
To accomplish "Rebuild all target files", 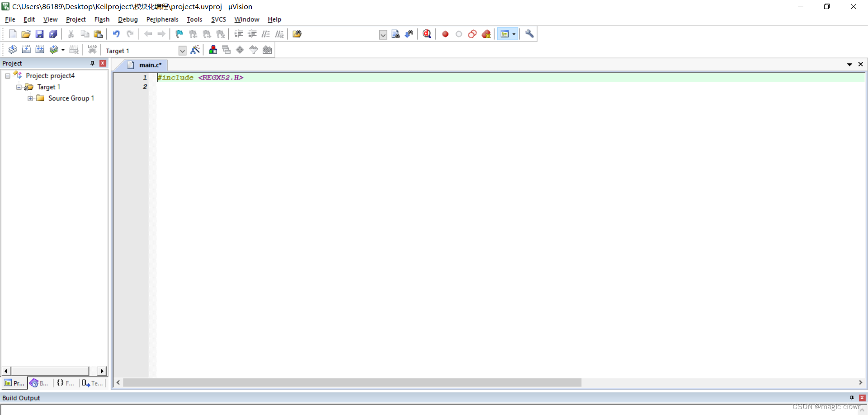I will tap(40, 50).
